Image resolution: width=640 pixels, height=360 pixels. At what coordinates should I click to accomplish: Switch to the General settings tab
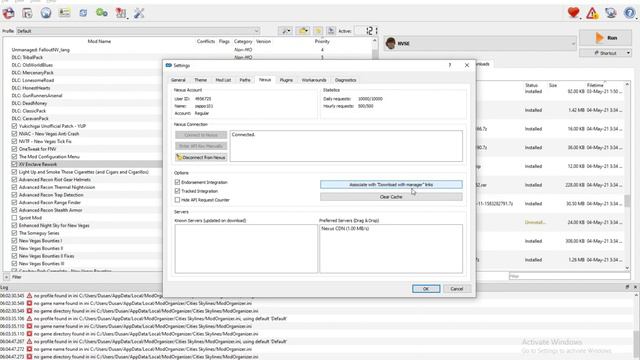178,80
